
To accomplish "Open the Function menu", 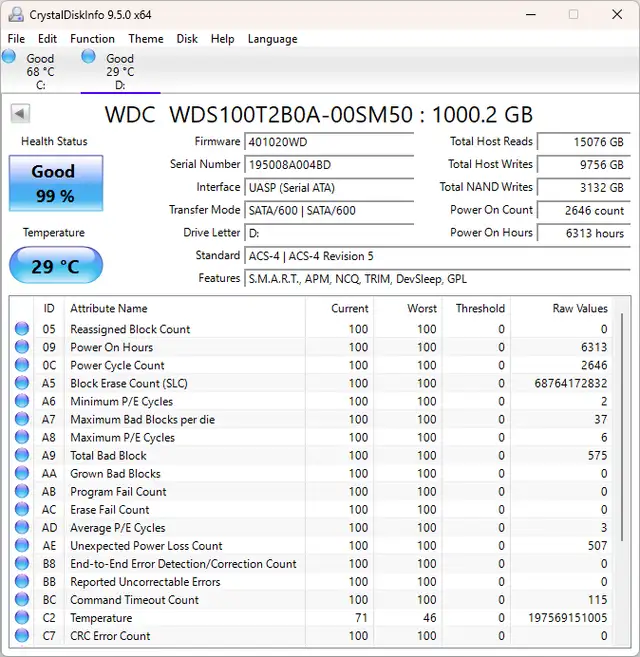I will click(x=92, y=39).
